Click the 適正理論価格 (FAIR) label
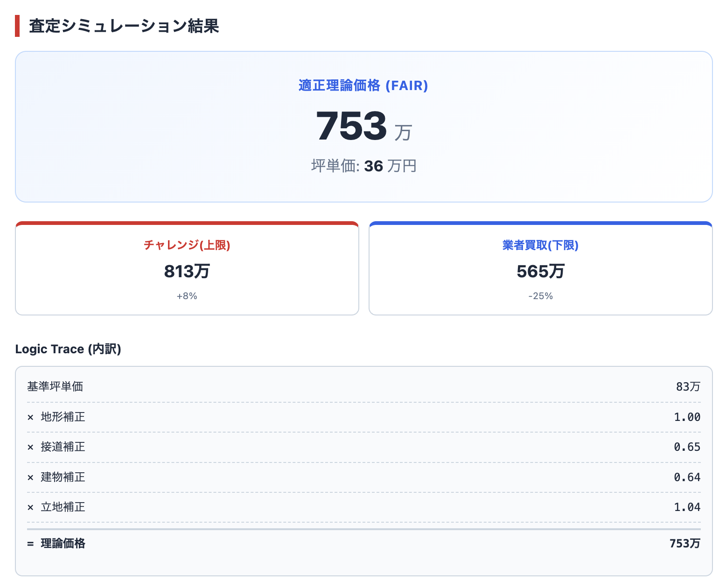Screen dimensions: 726x588 pos(363,86)
